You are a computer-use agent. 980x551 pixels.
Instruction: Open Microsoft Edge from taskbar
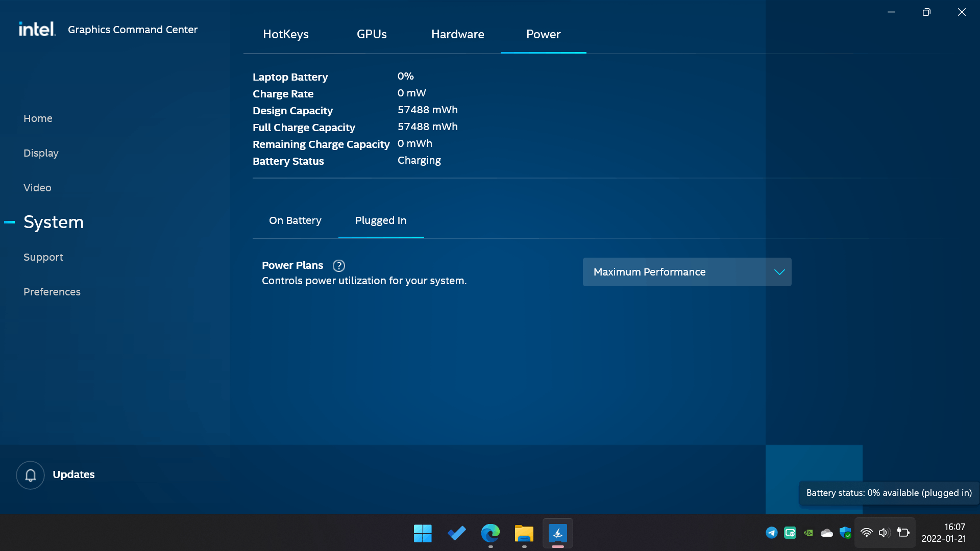(490, 533)
